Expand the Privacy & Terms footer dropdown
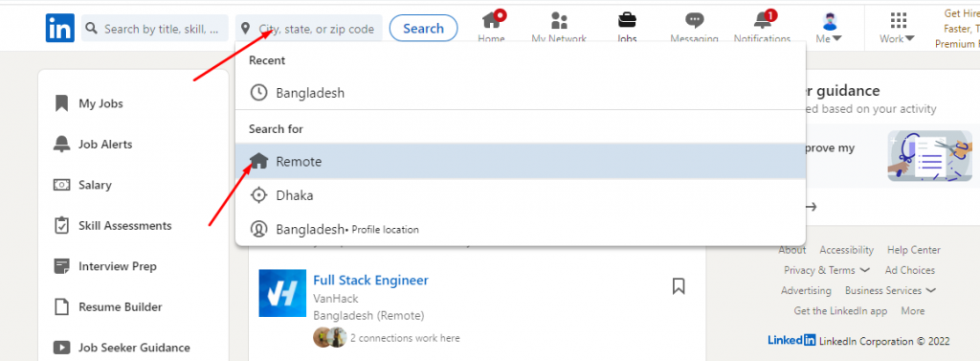The height and width of the screenshot is (361, 980). 826,270
